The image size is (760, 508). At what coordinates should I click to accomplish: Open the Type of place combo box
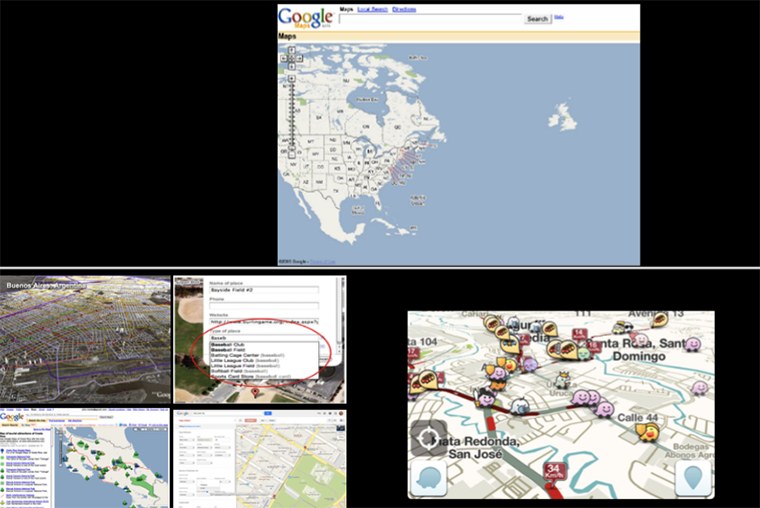coord(264,338)
